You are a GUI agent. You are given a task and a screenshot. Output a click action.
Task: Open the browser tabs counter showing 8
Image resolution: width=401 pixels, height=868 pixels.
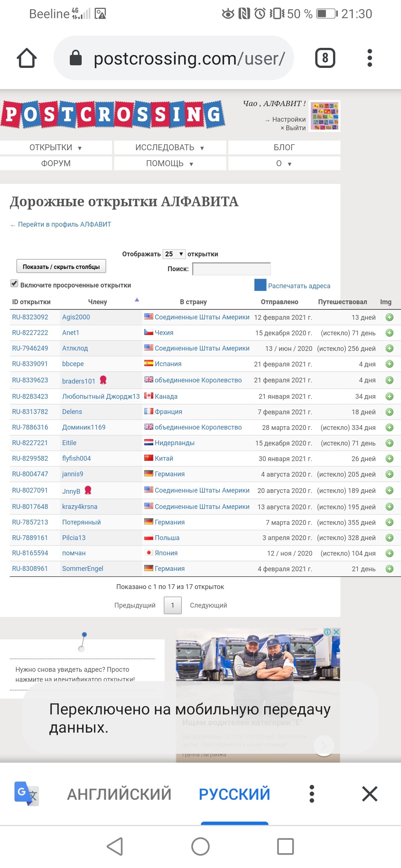click(x=325, y=58)
